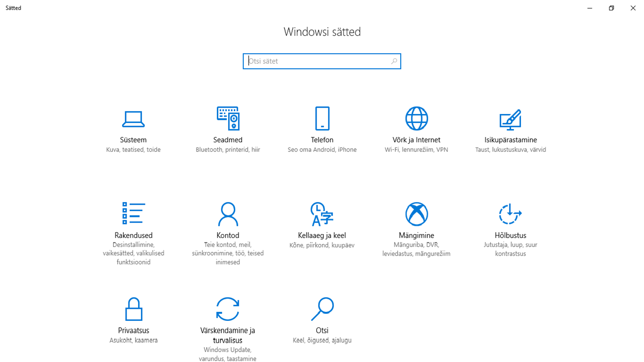Close the Sätted window
Screen dimensions: 644x362
coord(633,8)
